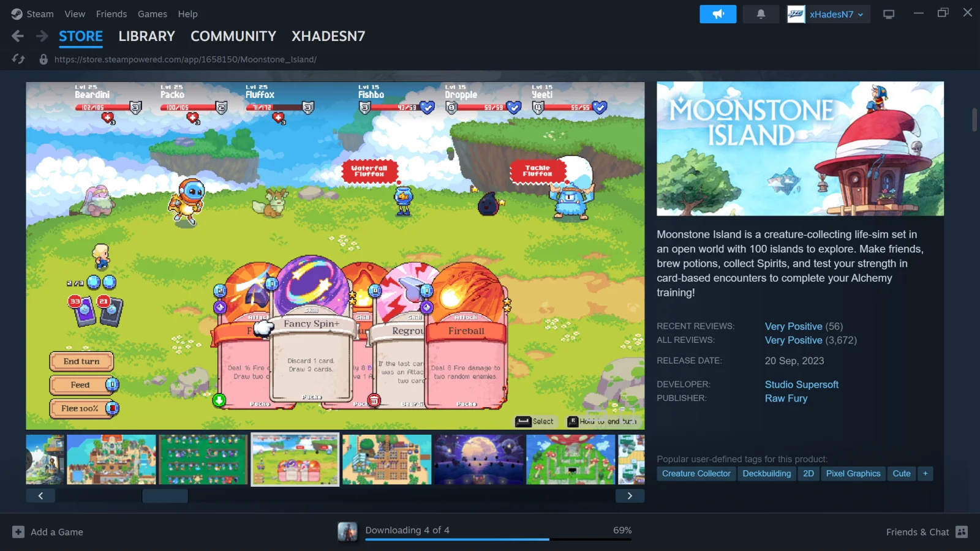The width and height of the screenshot is (980, 551).
Task: Minimize the Steam window
Action: point(918,13)
